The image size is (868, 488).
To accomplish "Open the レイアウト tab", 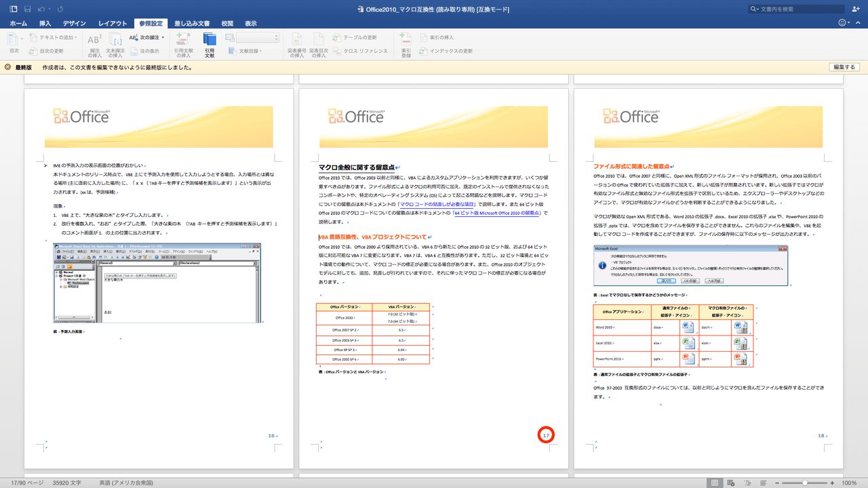I will tap(112, 23).
